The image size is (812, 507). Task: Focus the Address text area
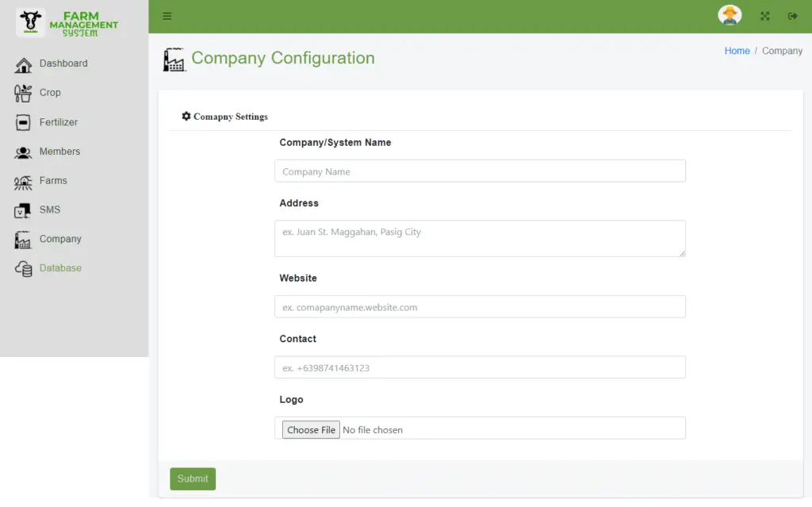480,237
